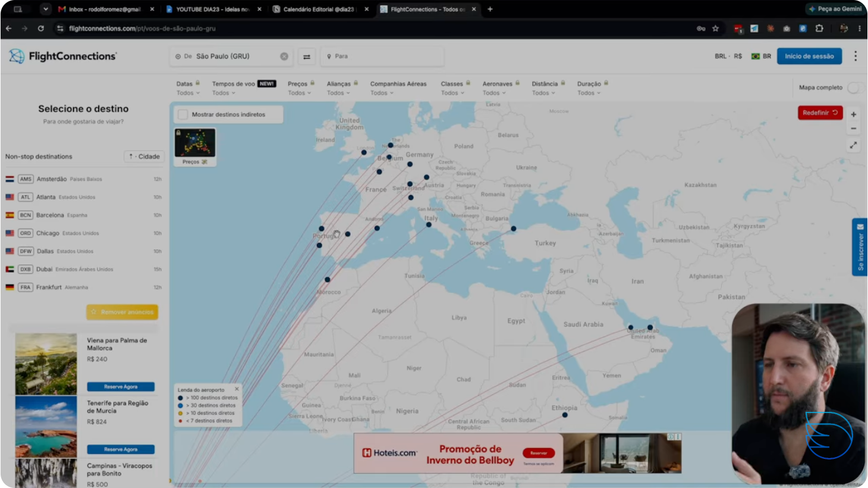Click Remover anúncios button
The image size is (868, 488).
(x=122, y=312)
